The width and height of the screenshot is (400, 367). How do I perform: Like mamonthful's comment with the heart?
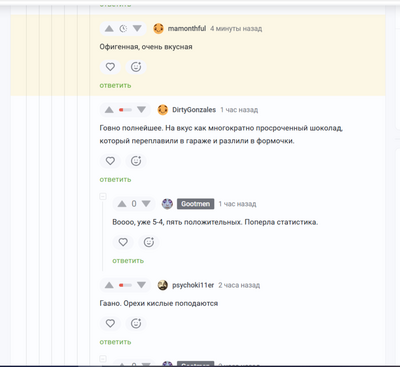110,67
